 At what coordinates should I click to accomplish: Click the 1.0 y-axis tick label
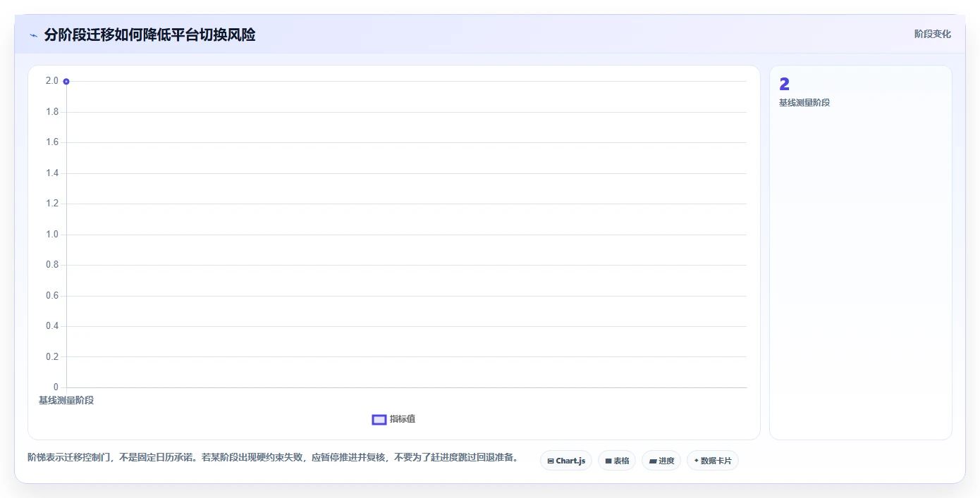click(52, 235)
